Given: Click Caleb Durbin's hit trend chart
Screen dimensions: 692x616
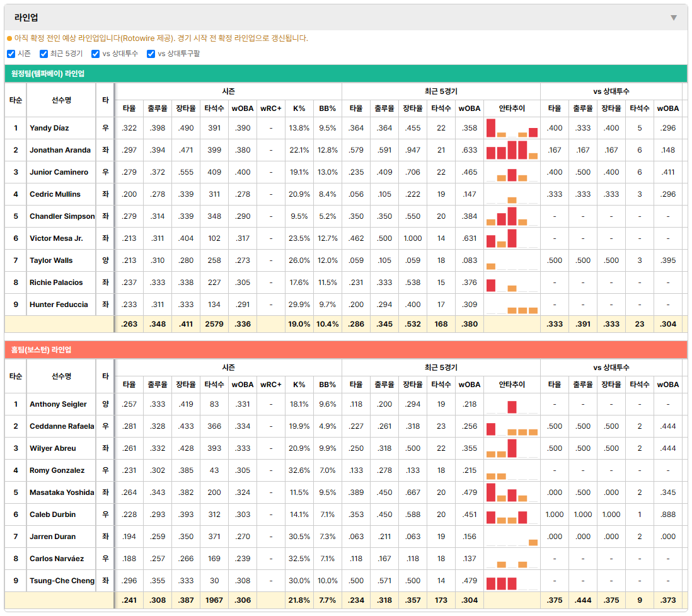Looking at the screenshot, I should pyautogui.click(x=512, y=514).
